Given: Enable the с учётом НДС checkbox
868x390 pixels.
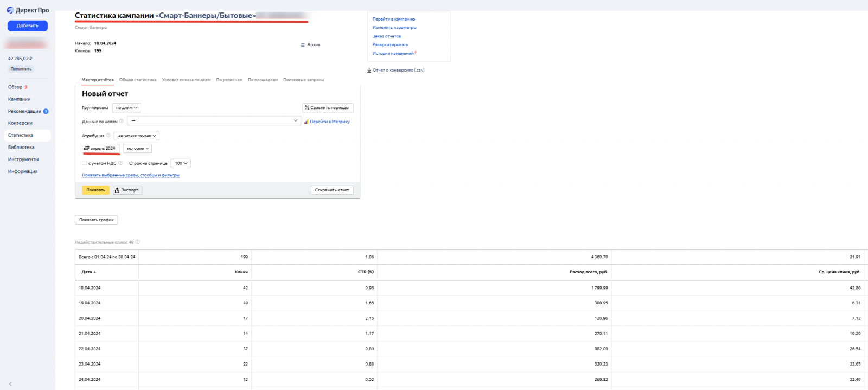Looking at the screenshot, I should coord(85,163).
